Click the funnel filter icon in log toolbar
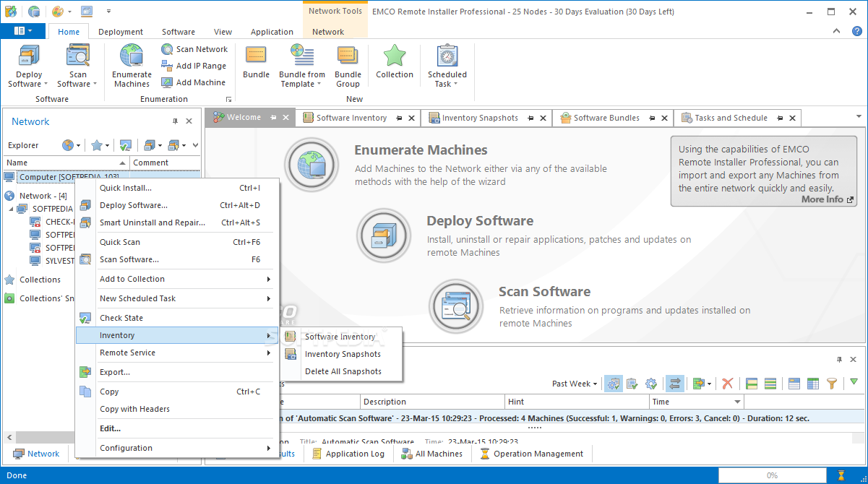The image size is (868, 484). tap(832, 384)
